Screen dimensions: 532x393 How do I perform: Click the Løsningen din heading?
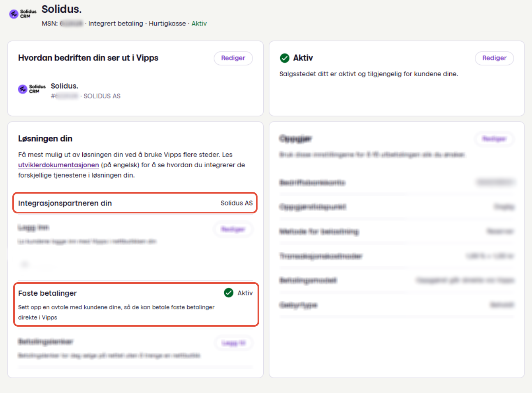point(45,139)
